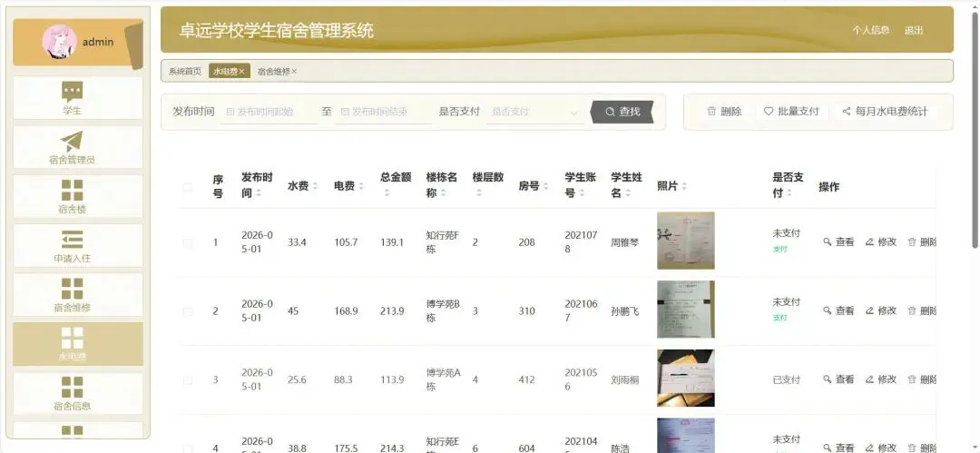Sort by 水费 column header arrows
980x453 pixels.
click(315, 186)
